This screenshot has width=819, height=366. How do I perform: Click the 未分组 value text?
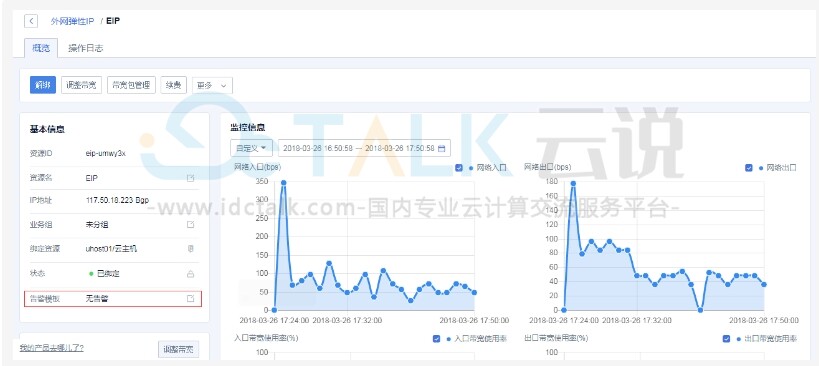tap(97, 225)
